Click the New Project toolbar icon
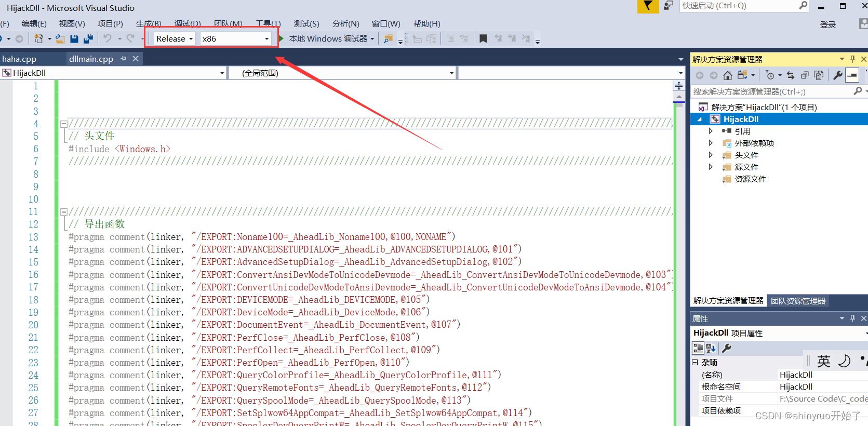Image resolution: width=868 pixels, height=426 pixels. pos(38,38)
